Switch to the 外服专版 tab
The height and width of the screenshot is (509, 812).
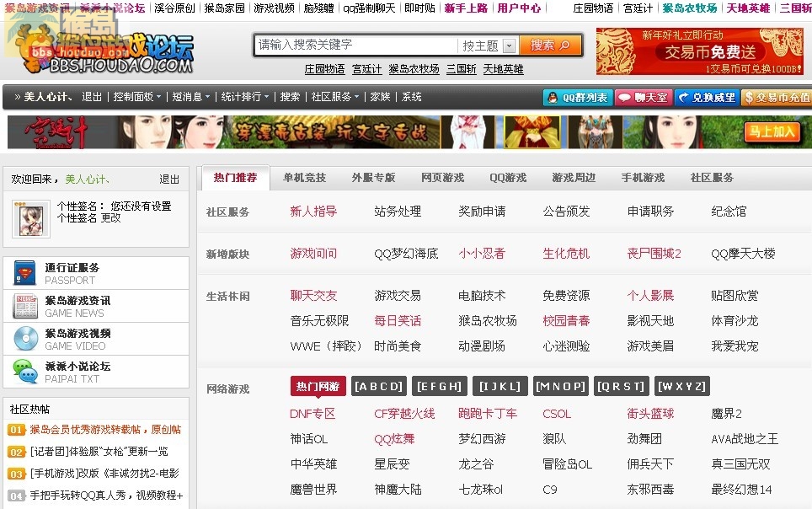coord(373,178)
